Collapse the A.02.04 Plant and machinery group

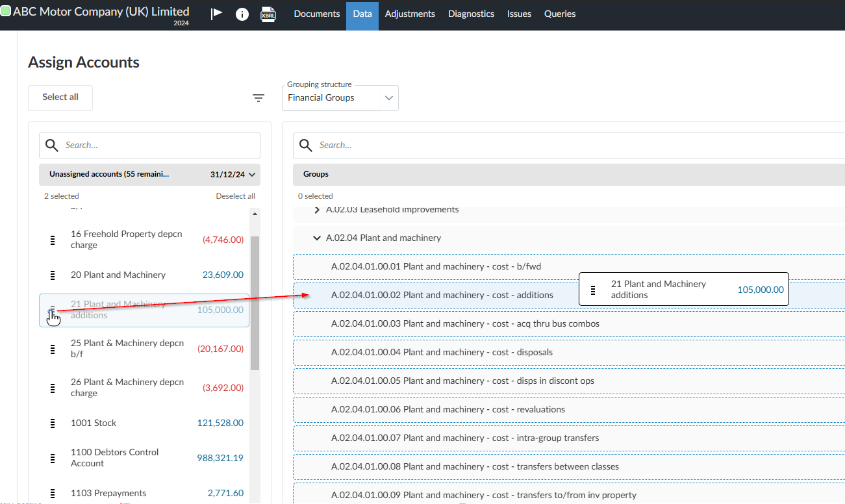(317, 238)
